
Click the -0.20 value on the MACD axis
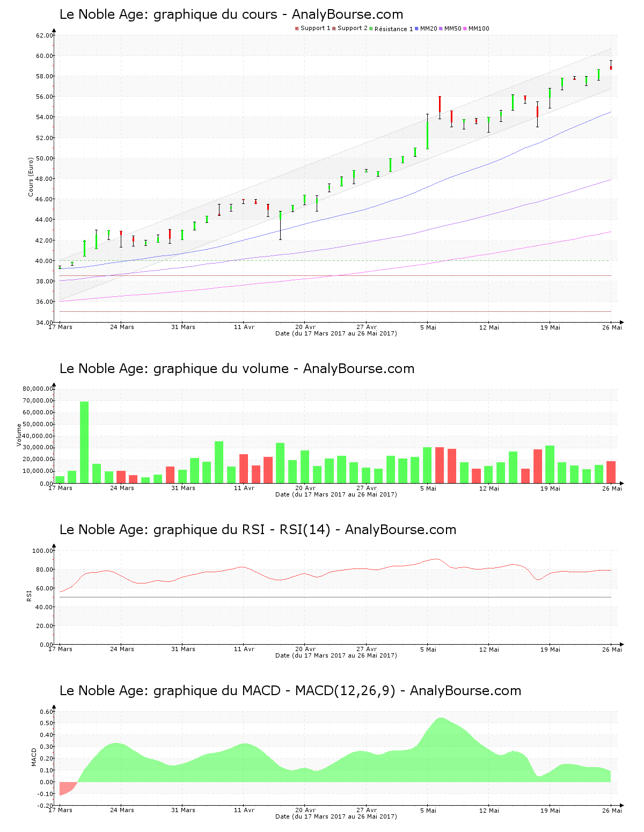pos(45,805)
